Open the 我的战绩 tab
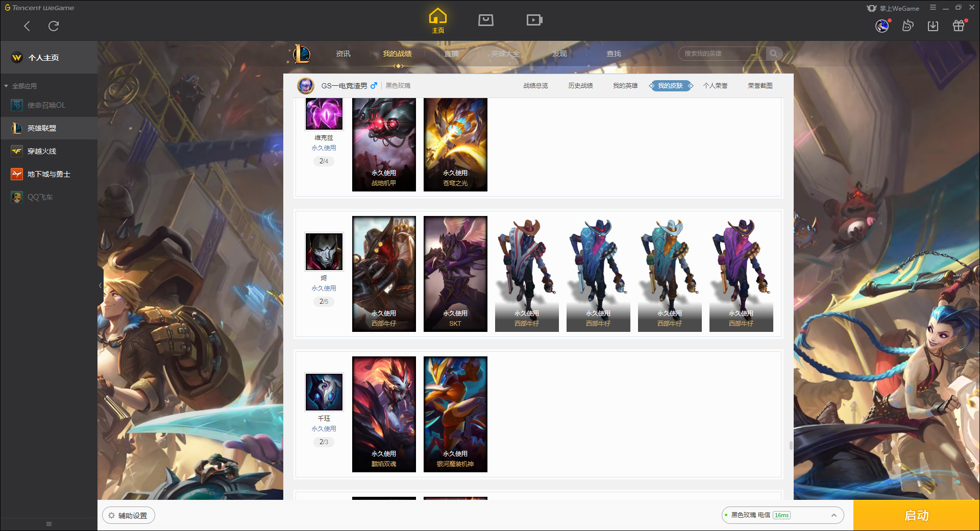Image resolution: width=980 pixels, height=531 pixels. coord(397,54)
